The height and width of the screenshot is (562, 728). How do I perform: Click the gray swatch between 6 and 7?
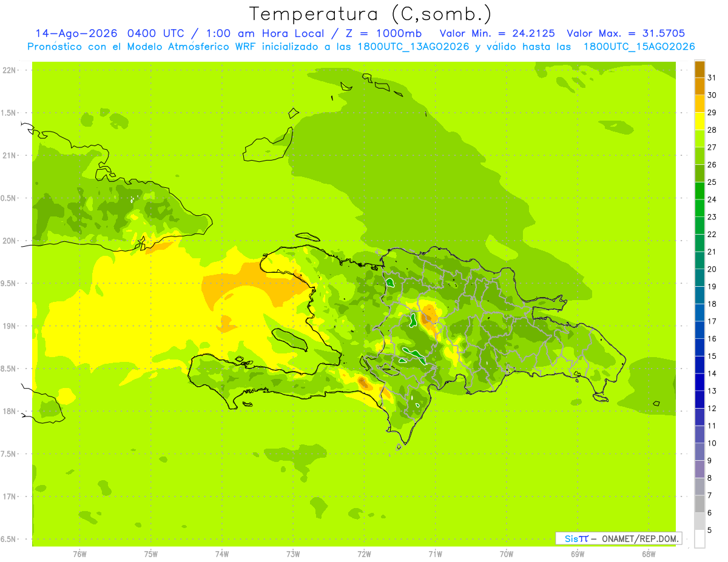pyautogui.click(x=699, y=504)
